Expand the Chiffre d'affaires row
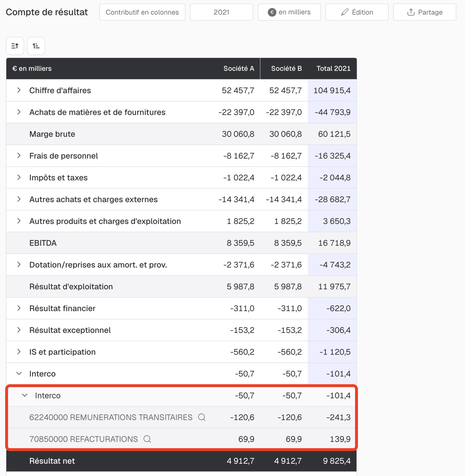 tap(19, 90)
